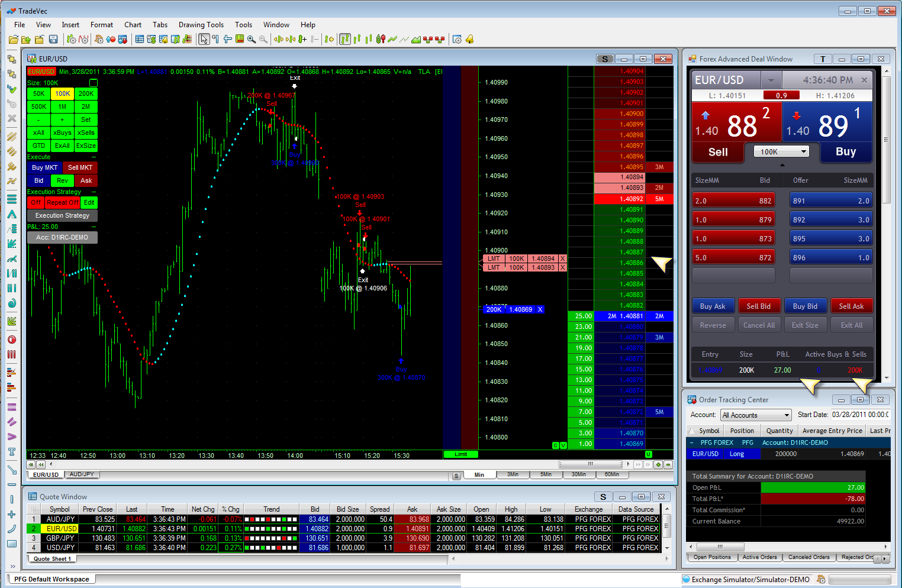Click the S button in EUR/USD chart title bar

click(604, 59)
